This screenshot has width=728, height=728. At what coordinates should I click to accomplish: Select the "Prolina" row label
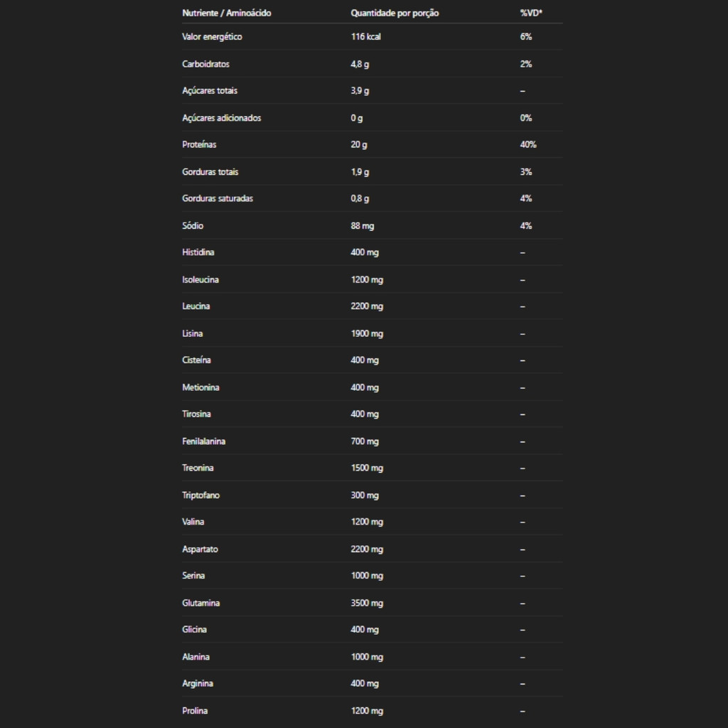coord(195,710)
